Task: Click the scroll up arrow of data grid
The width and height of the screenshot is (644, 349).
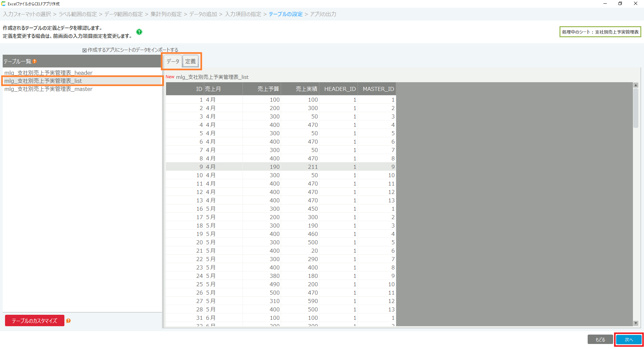Action: [636, 85]
